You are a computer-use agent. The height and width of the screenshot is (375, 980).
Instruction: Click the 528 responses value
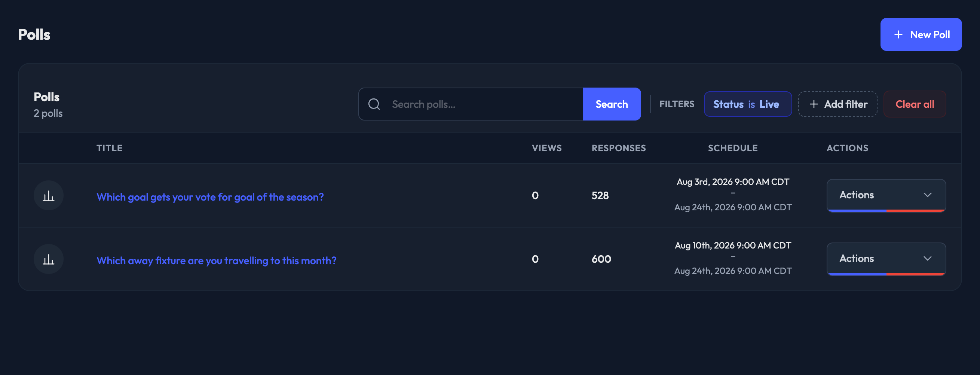600,195
